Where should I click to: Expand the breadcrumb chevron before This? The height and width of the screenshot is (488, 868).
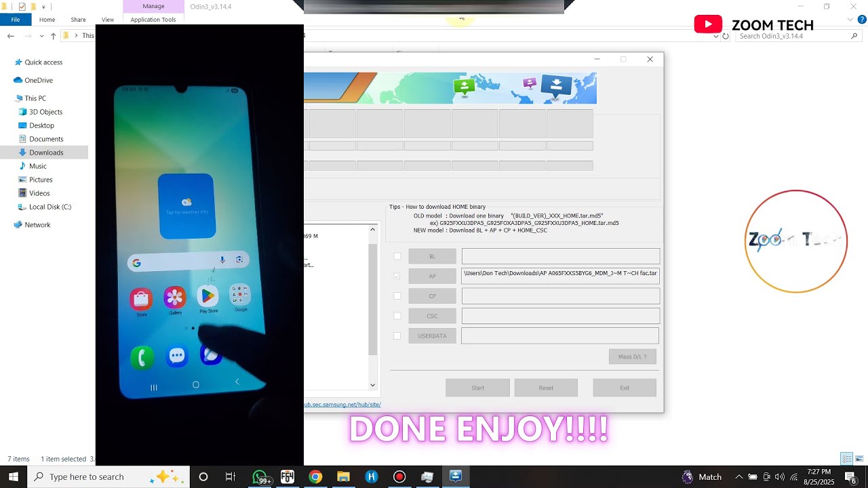76,36
